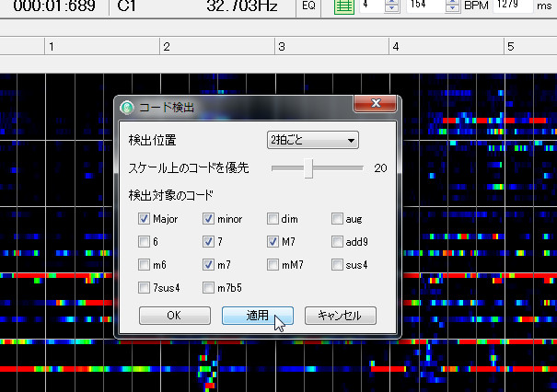
Task: Click the BPM field showing 154
Action: [x=426, y=6]
